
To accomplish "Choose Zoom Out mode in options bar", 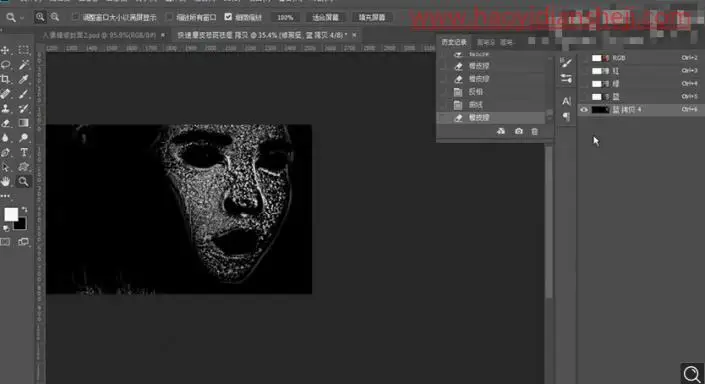I will [55, 17].
